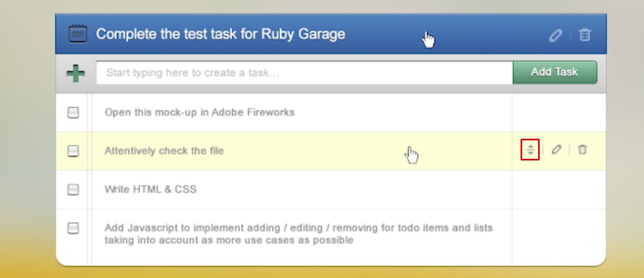Select the 'Complete the test task' project title

pyautogui.click(x=220, y=34)
